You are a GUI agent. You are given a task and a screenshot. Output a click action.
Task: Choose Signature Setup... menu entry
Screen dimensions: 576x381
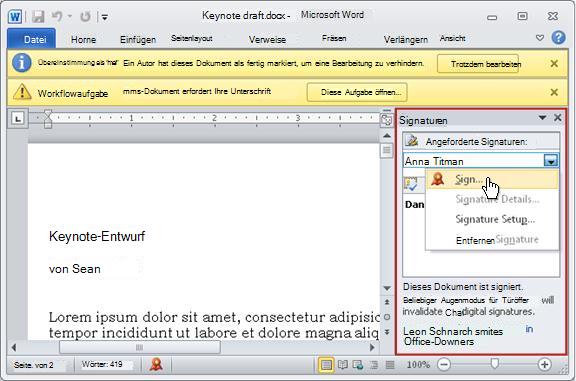492,219
